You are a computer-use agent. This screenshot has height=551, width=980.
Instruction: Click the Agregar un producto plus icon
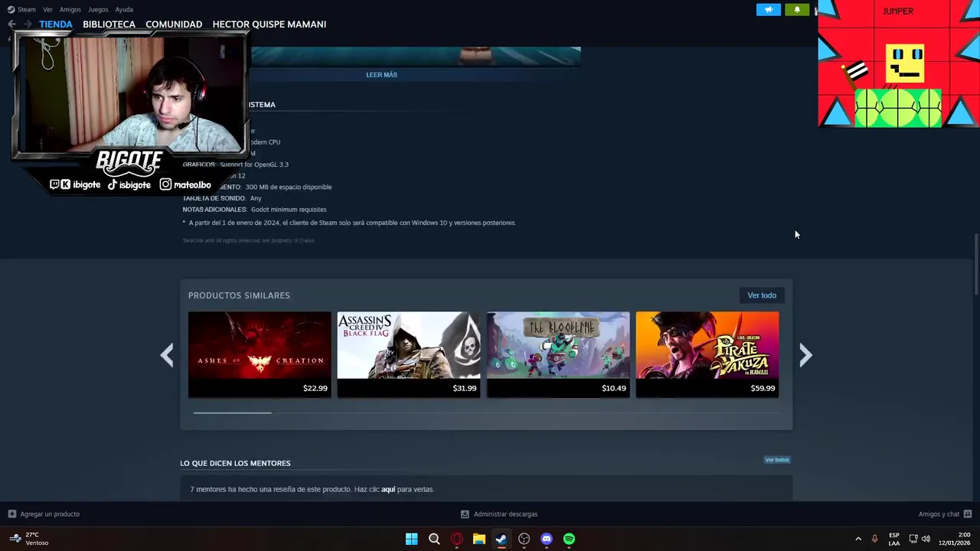(11, 514)
